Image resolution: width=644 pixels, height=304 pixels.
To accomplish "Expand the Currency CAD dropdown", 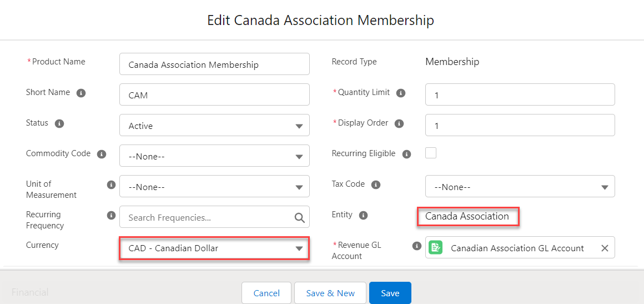I will (214, 248).
